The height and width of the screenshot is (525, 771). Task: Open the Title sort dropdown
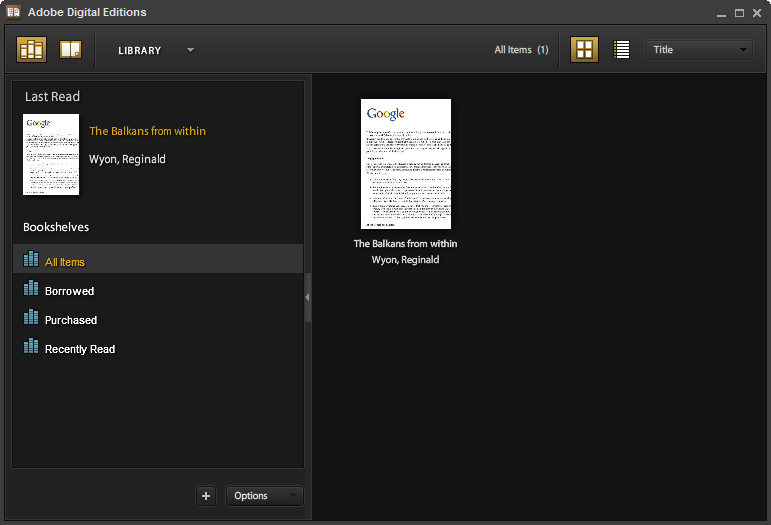coord(699,50)
